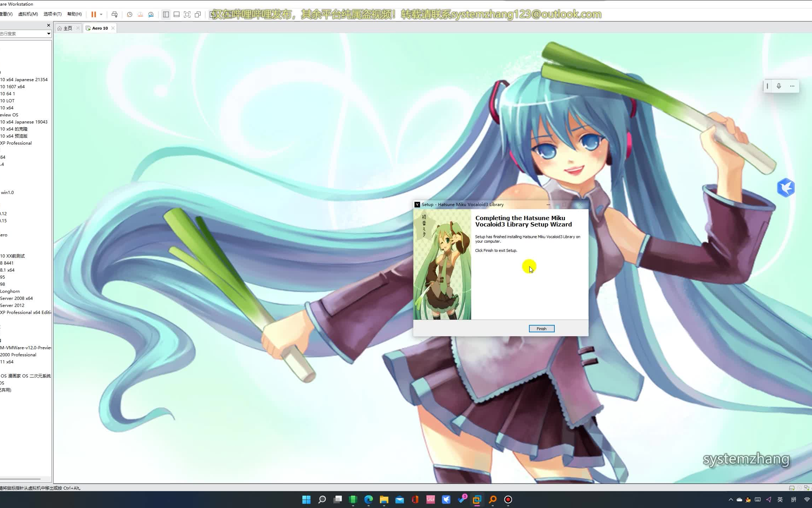812x508 pixels.
Task: Click the send Ctrl+Alt+Del toolbar icon
Action: coord(115,14)
